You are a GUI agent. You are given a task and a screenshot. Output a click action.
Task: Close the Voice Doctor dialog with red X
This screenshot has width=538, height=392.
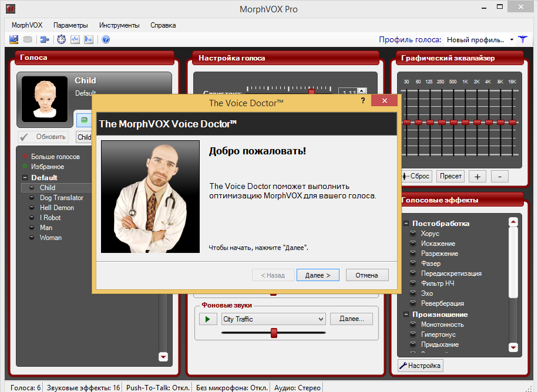(384, 100)
